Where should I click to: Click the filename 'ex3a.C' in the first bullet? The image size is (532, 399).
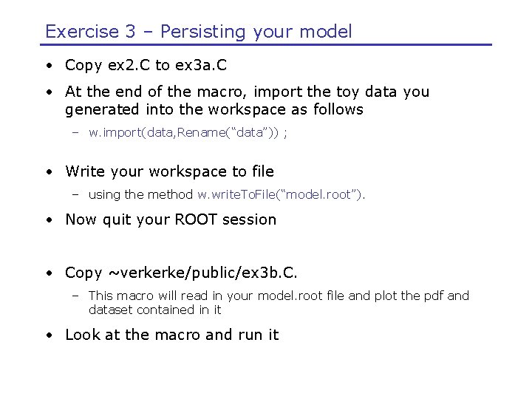(201, 65)
